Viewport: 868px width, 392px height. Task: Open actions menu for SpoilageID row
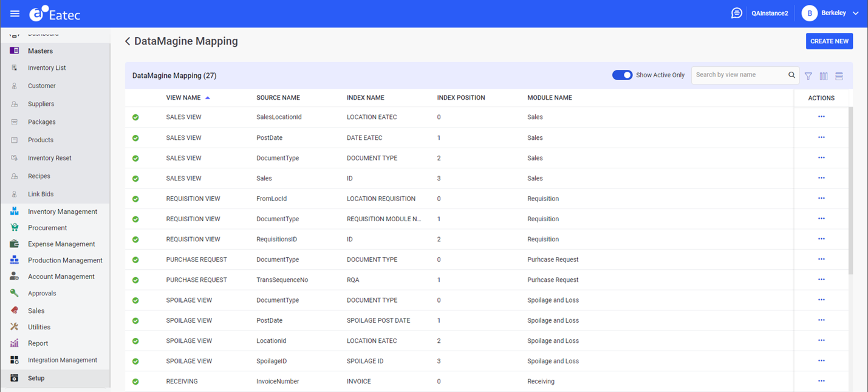[x=821, y=361]
